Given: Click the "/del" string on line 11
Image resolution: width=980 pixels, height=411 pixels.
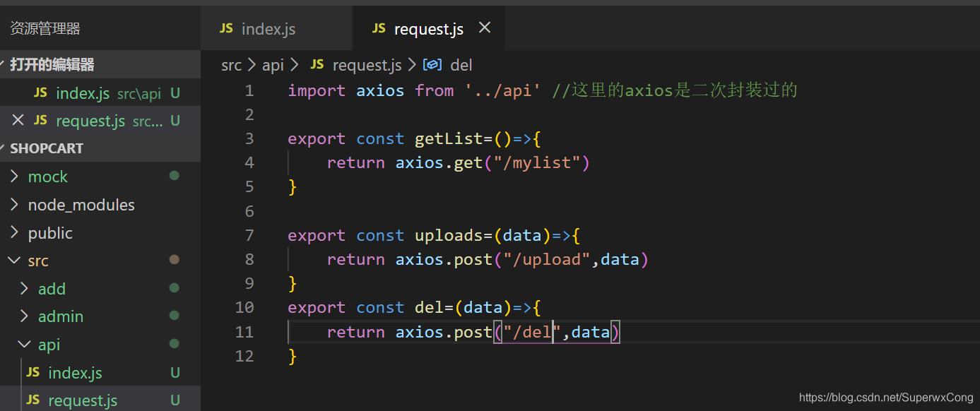Looking at the screenshot, I should [x=532, y=332].
